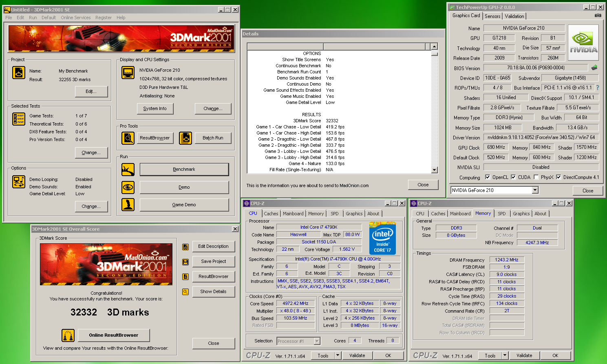Switch to SPD tab in CPU-Z Memory window

tap(502, 214)
